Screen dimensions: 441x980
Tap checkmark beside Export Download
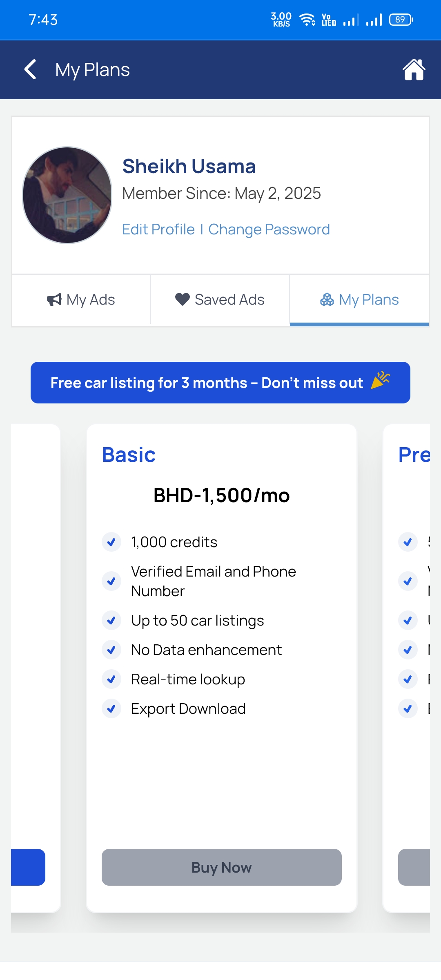[x=111, y=709]
